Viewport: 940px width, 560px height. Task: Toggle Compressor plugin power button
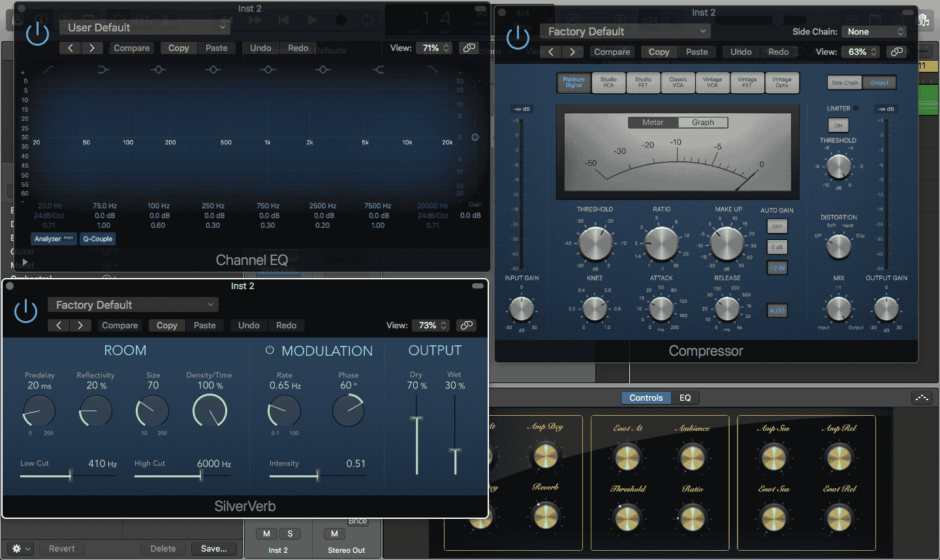(x=518, y=37)
